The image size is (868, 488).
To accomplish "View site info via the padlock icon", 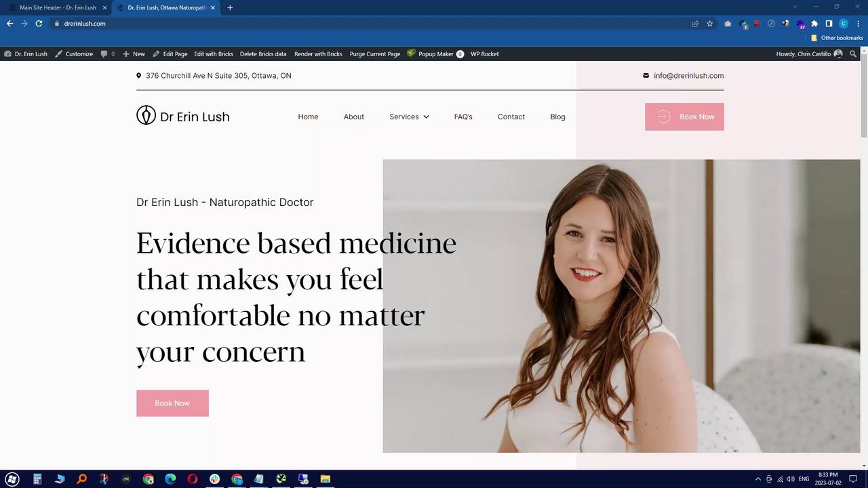I will coord(57,24).
